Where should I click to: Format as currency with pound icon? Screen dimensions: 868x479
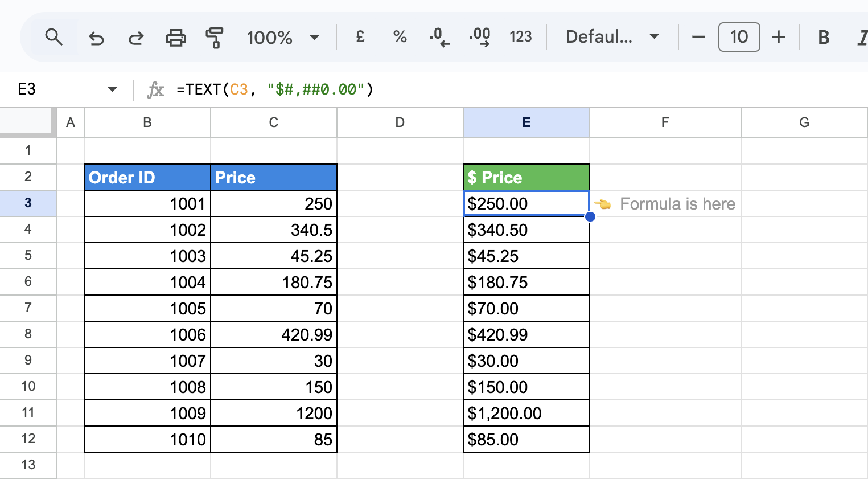360,37
